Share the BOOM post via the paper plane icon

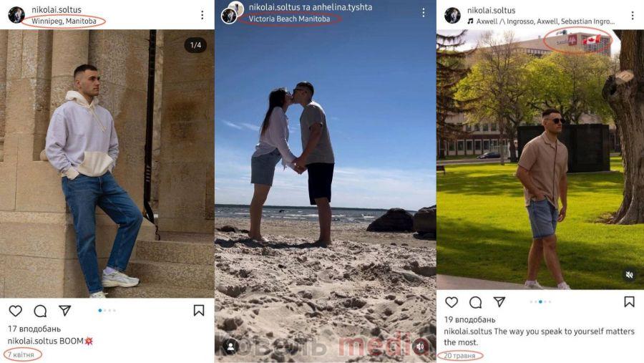65,311
